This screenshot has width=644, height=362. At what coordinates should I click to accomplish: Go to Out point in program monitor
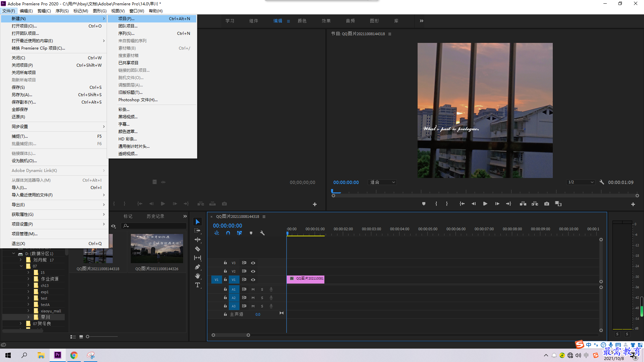point(508,204)
